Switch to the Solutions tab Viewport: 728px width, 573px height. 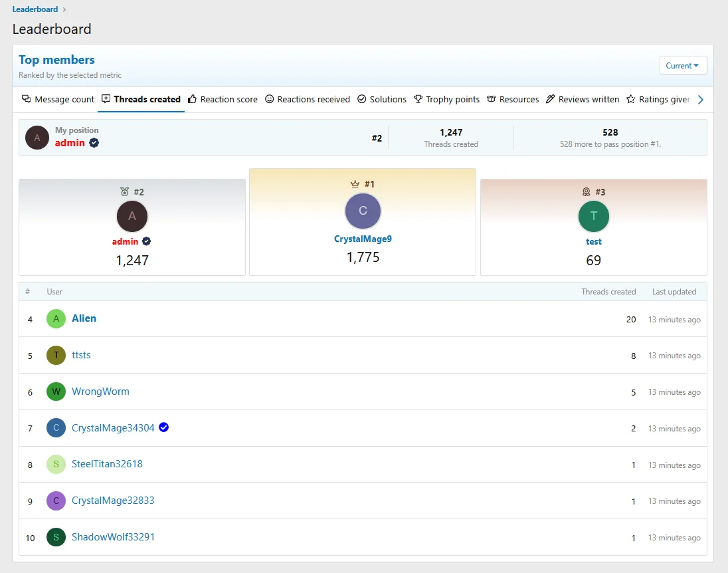click(382, 100)
